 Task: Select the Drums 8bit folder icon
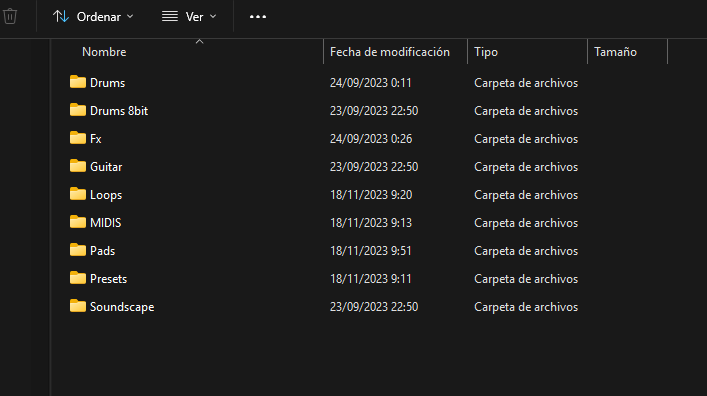78,110
